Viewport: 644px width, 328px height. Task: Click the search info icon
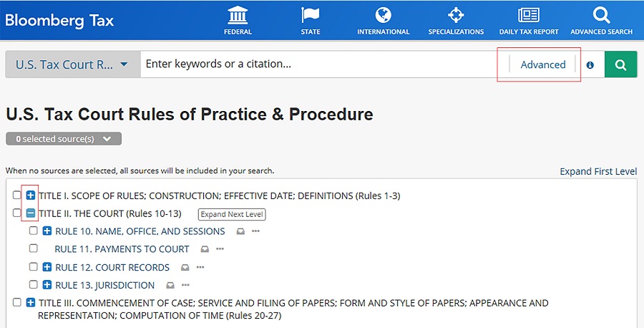pos(590,64)
